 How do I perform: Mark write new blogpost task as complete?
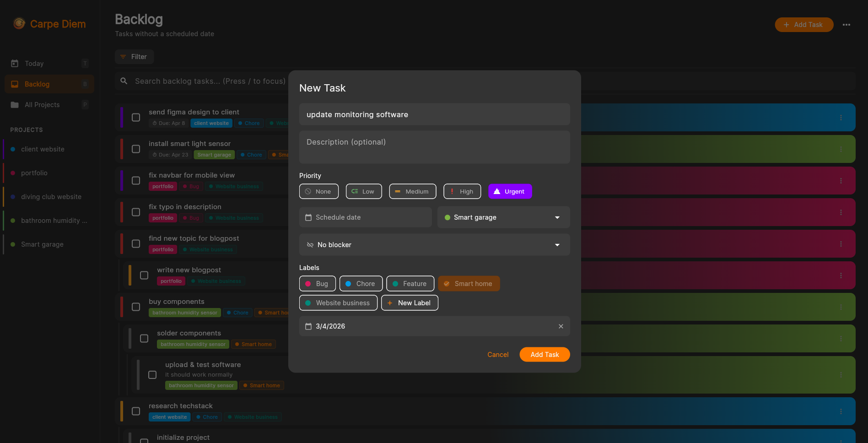(x=144, y=276)
